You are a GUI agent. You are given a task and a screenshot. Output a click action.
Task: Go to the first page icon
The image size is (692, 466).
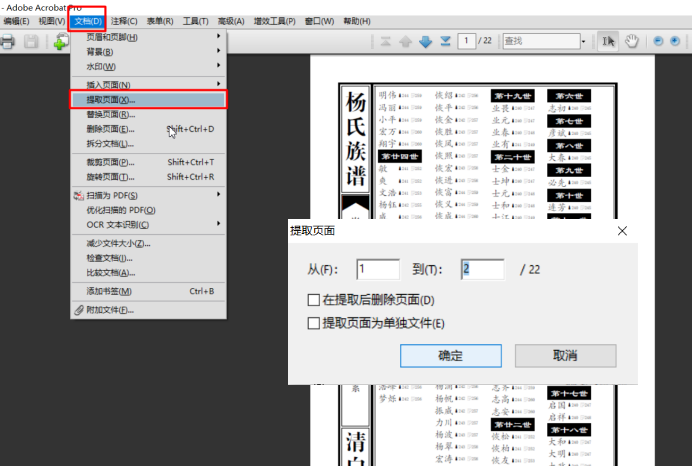pos(386,41)
